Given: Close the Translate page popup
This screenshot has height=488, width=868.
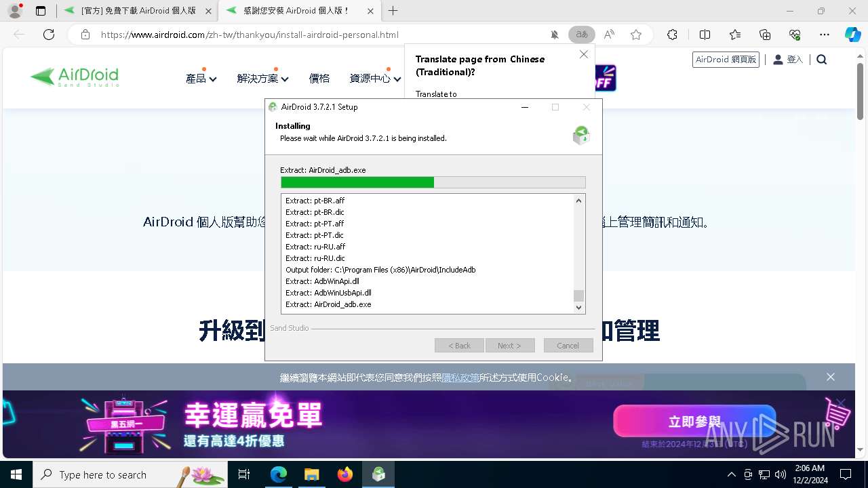Looking at the screenshot, I should [584, 54].
